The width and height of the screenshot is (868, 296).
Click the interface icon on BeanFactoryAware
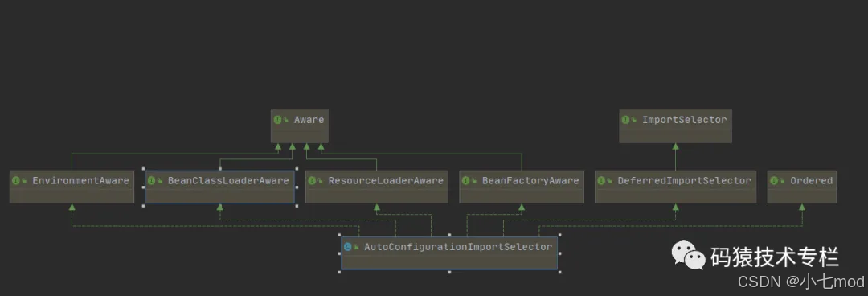(x=466, y=181)
